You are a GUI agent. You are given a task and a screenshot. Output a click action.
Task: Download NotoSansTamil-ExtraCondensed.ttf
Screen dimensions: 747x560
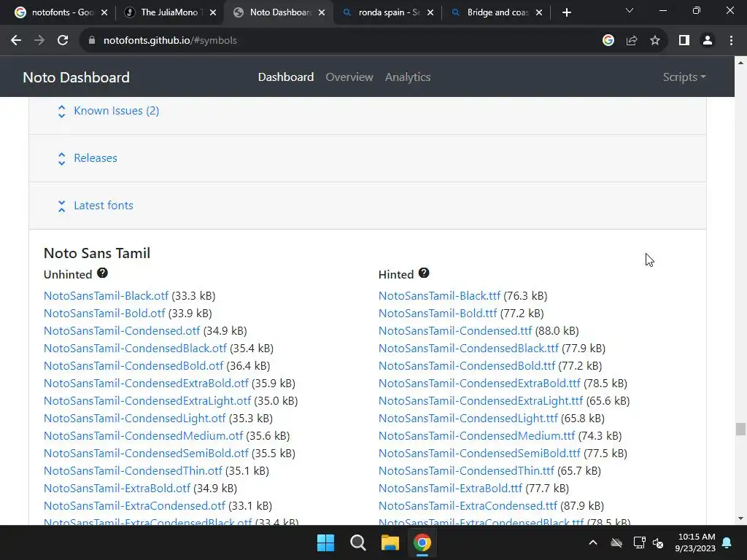(468, 506)
